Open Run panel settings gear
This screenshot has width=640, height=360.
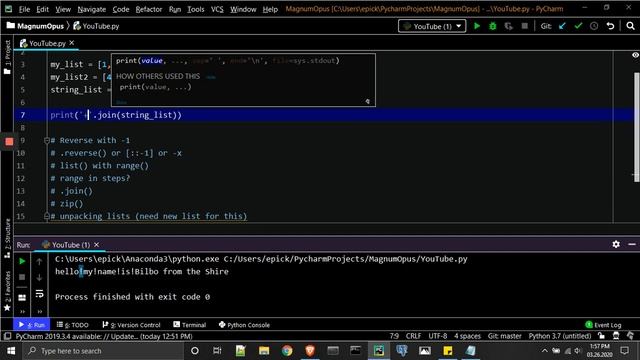(x=616, y=244)
